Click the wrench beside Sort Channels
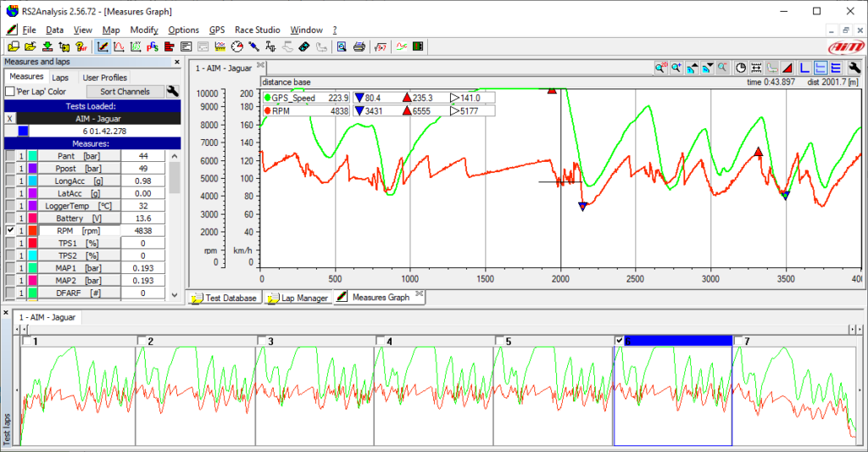This screenshot has height=452, width=868. click(174, 92)
